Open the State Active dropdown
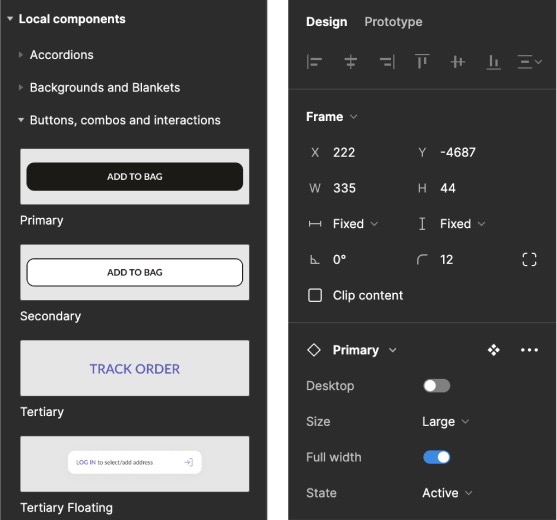 [x=447, y=493]
